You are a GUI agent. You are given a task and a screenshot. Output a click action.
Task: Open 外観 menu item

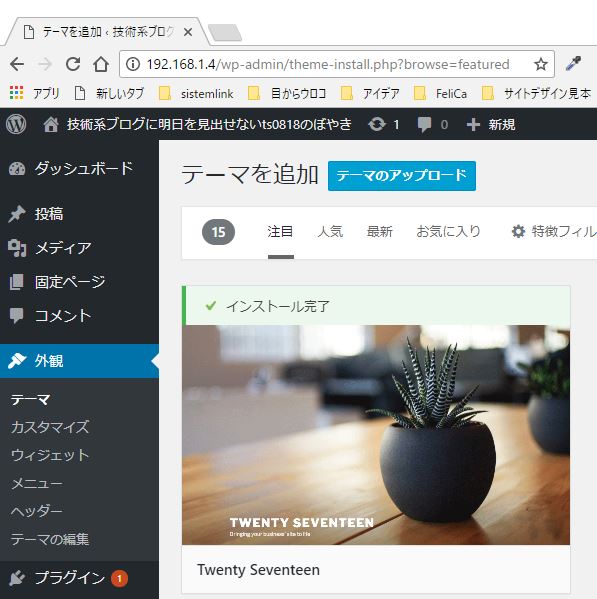pyautogui.click(x=79, y=361)
